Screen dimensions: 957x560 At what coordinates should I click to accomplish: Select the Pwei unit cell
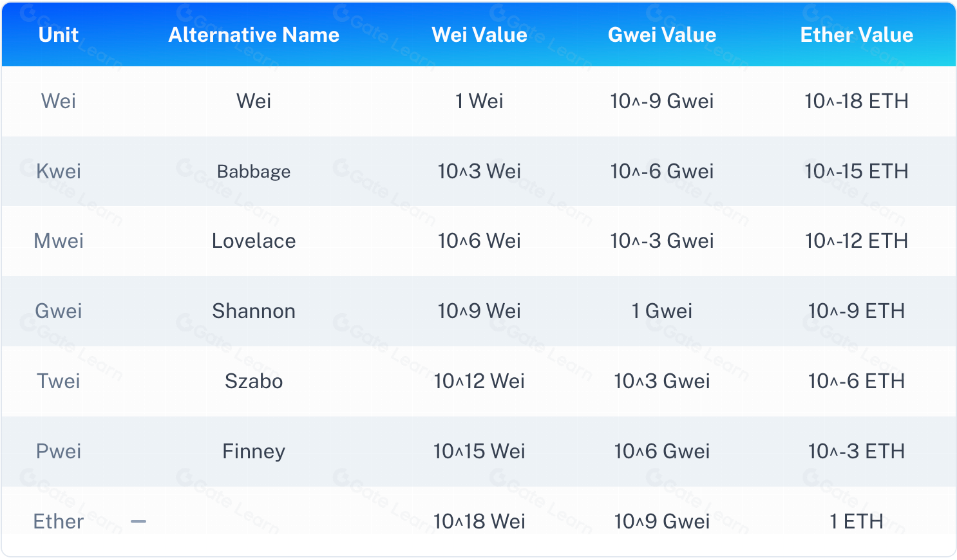point(59,451)
